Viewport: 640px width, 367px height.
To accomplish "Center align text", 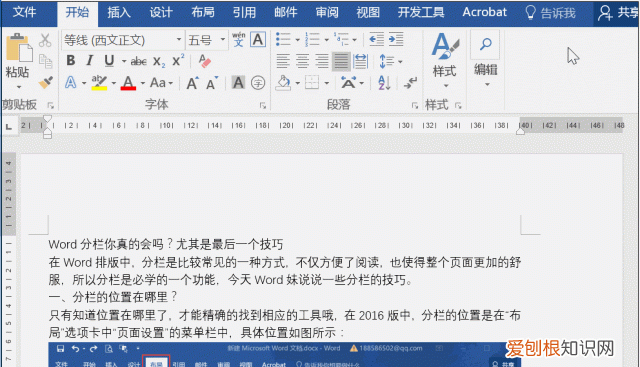I will [302, 61].
